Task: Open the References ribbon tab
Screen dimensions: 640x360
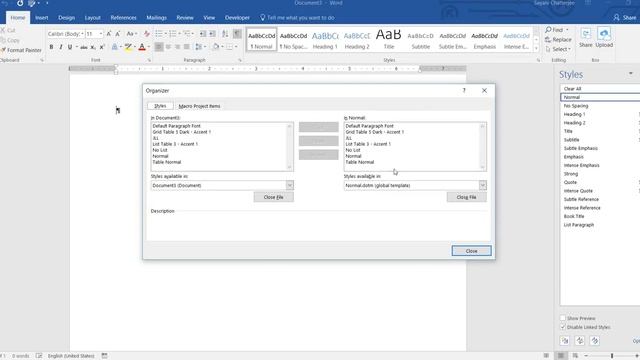Action: pos(123,18)
